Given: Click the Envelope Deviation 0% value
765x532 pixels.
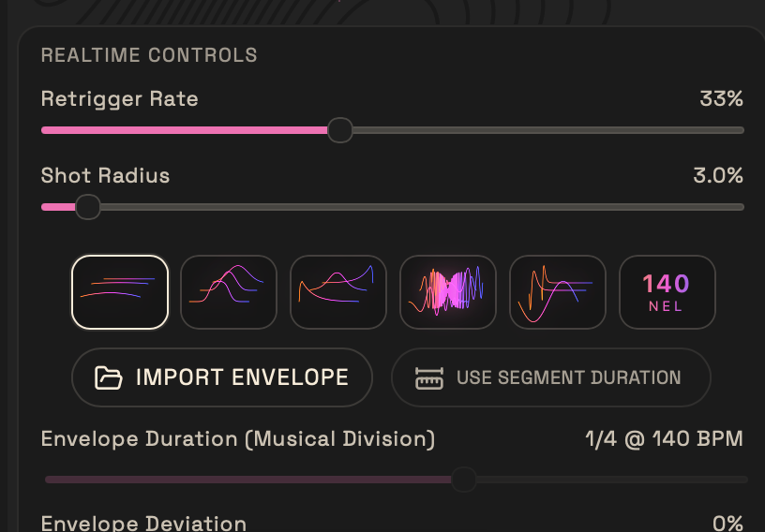Looking at the screenshot, I should [x=727, y=523].
